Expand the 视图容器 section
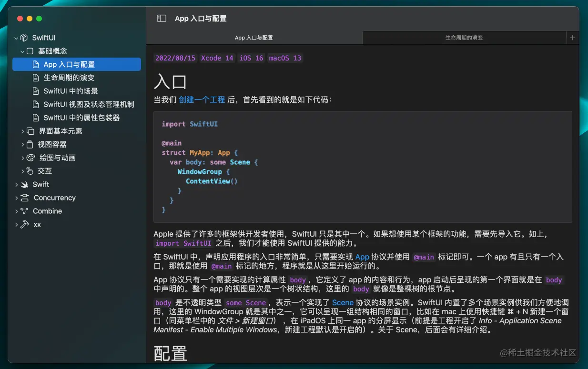The image size is (588, 369). (x=22, y=144)
